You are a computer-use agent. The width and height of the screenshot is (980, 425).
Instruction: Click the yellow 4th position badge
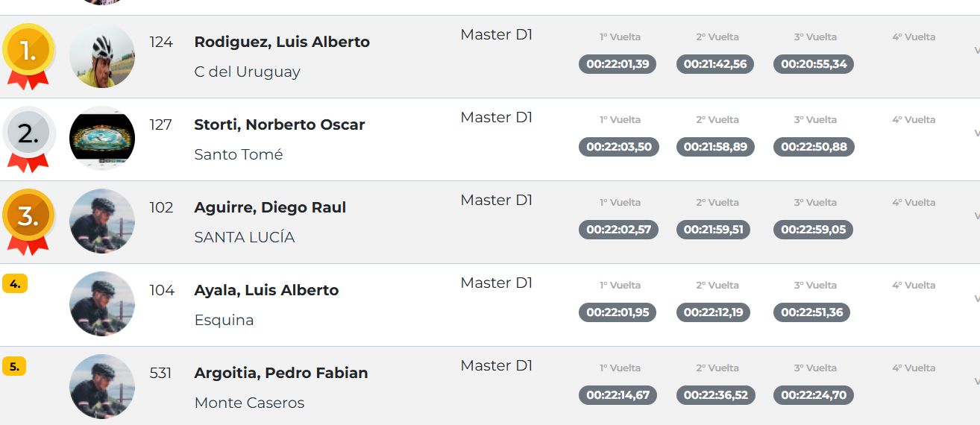click(15, 283)
